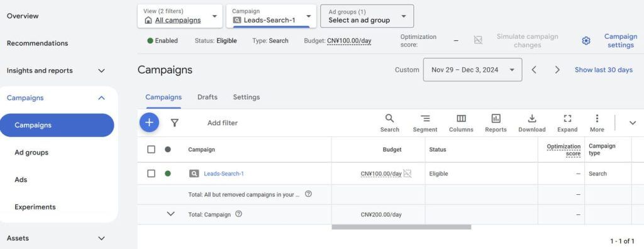Image resolution: width=644 pixels, height=249 pixels.
Task: Go to next date range arrow
Action: tap(557, 70)
